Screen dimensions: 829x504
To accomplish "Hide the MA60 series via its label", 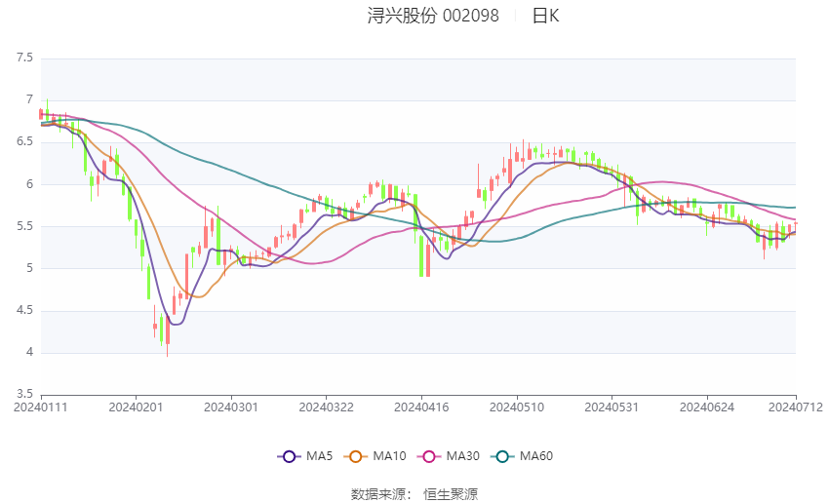I will tap(536, 456).
